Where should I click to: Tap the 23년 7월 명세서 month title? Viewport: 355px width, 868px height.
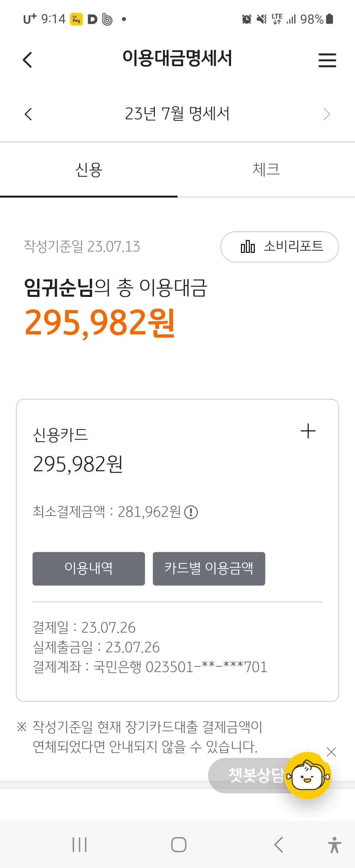click(177, 114)
